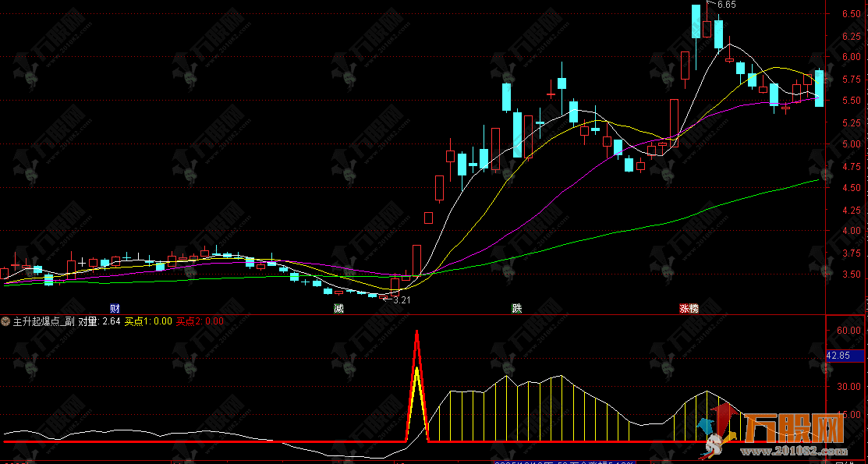868x464 pixels.
Task: Click the 减 event marker
Action: point(338,308)
